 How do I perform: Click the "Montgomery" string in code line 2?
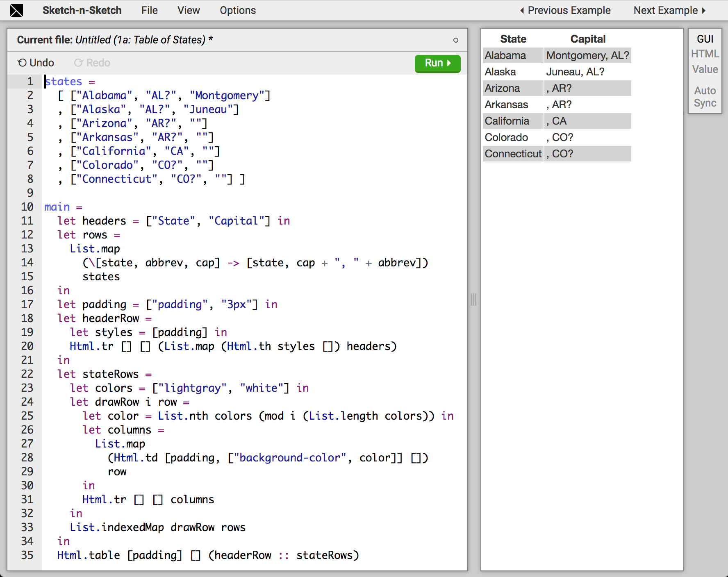pos(227,95)
